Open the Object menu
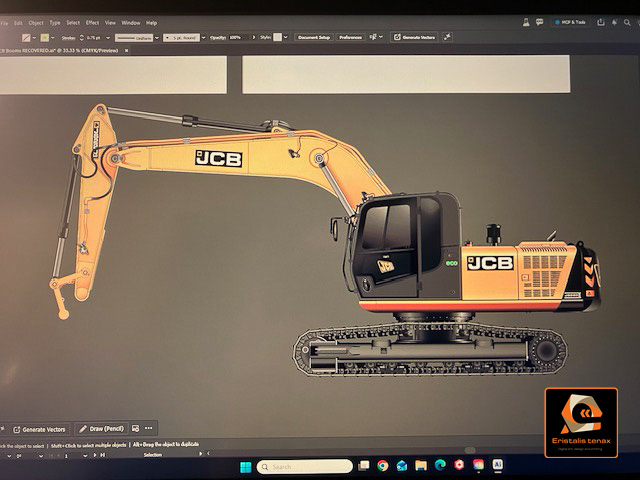The image size is (640, 480). pyautogui.click(x=36, y=23)
